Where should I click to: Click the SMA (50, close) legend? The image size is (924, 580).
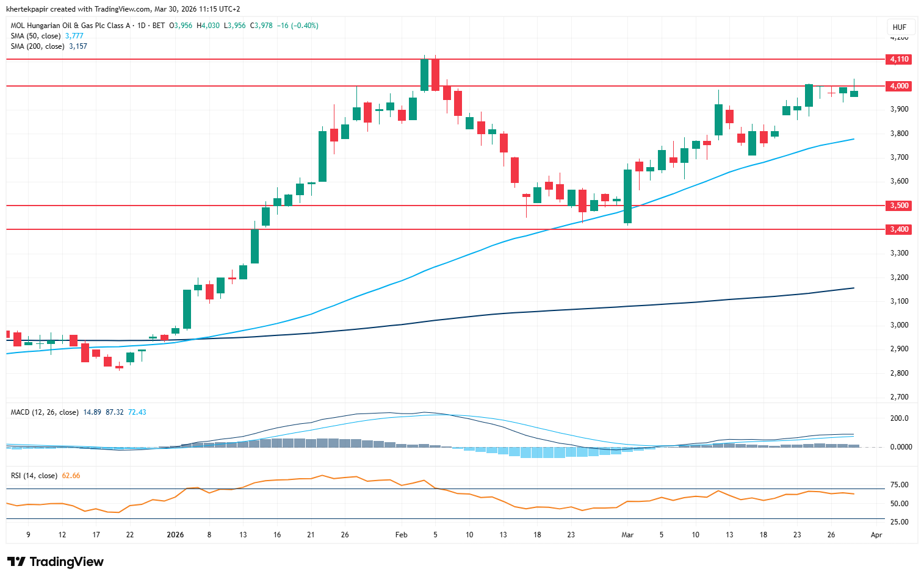(36, 36)
